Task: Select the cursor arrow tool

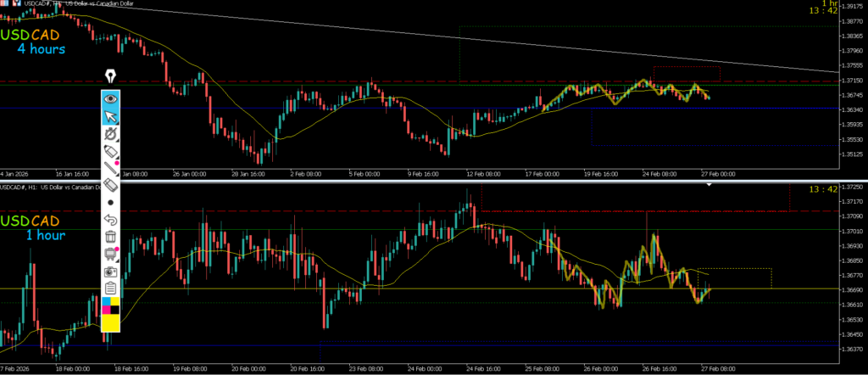Action: point(110,115)
